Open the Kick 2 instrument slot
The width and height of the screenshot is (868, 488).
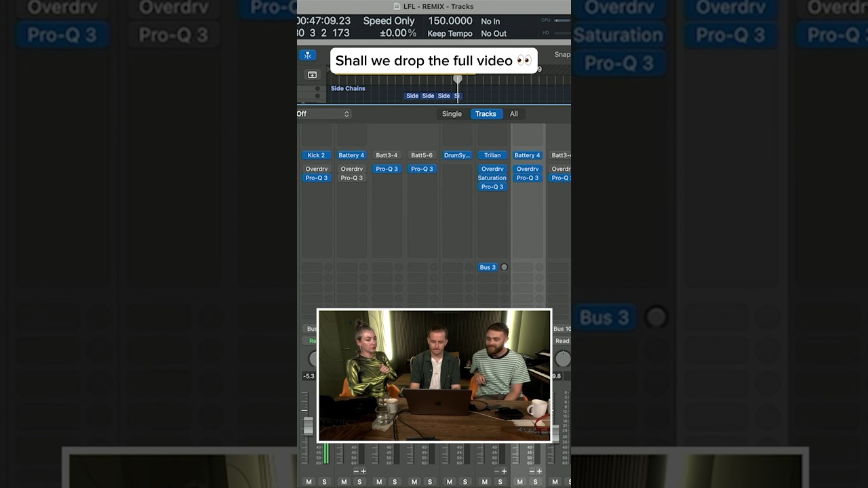pos(316,155)
